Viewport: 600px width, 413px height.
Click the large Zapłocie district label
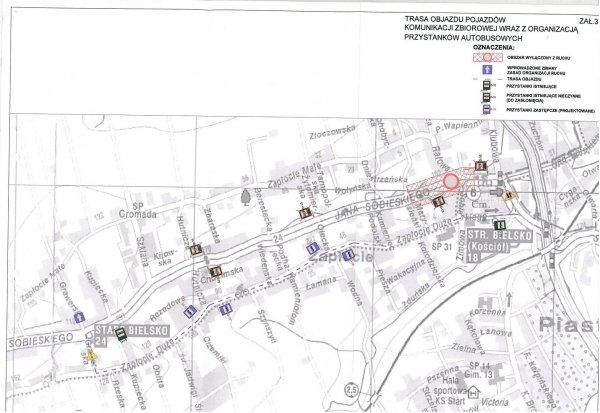pos(340,257)
